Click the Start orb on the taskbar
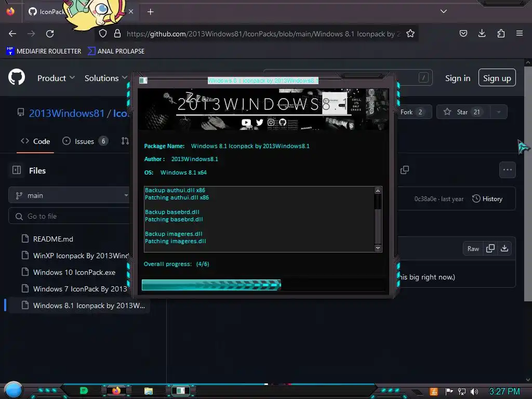 pos(13,390)
